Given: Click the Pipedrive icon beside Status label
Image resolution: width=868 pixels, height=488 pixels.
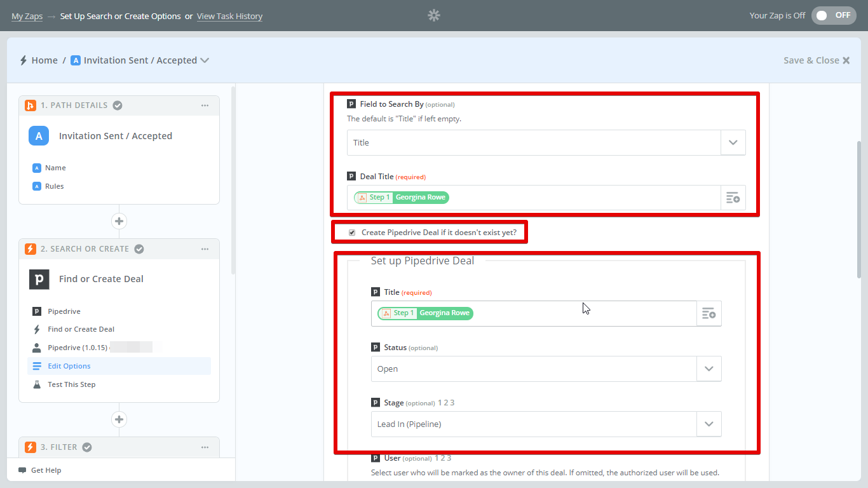Looking at the screenshot, I should point(376,348).
